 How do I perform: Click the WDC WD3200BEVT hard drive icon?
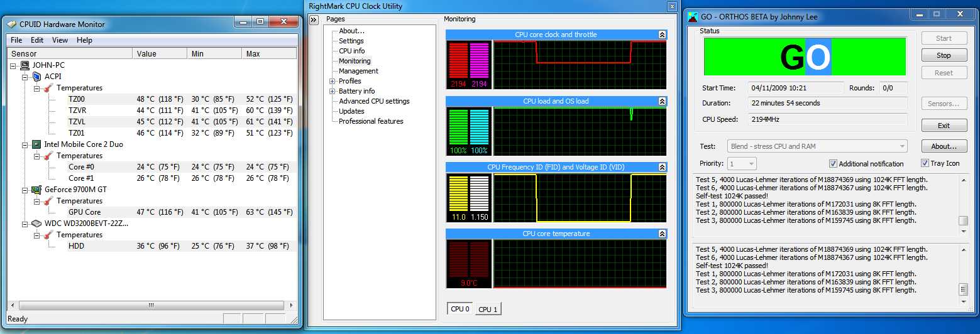36,224
